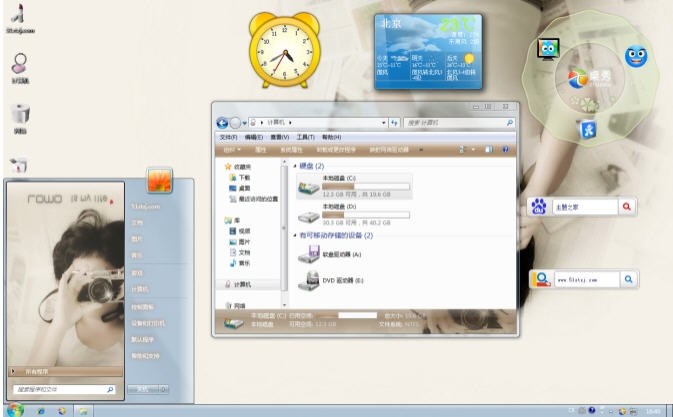The image size is (673, 417).
Task: Click the red magnifier Baidu search button
Action: (x=627, y=207)
